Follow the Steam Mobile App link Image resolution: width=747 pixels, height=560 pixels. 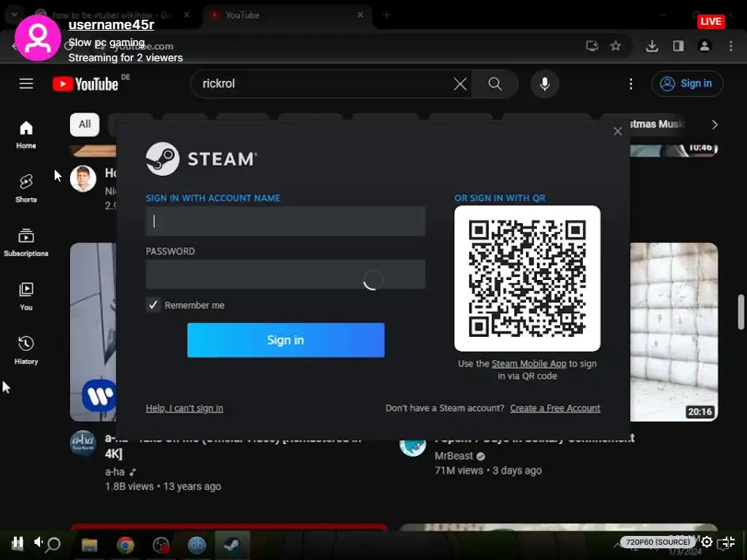(x=529, y=364)
